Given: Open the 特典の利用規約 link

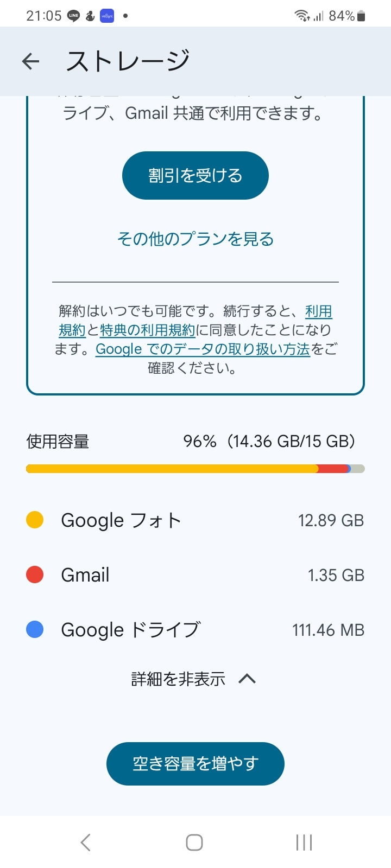Looking at the screenshot, I should 147,330.
